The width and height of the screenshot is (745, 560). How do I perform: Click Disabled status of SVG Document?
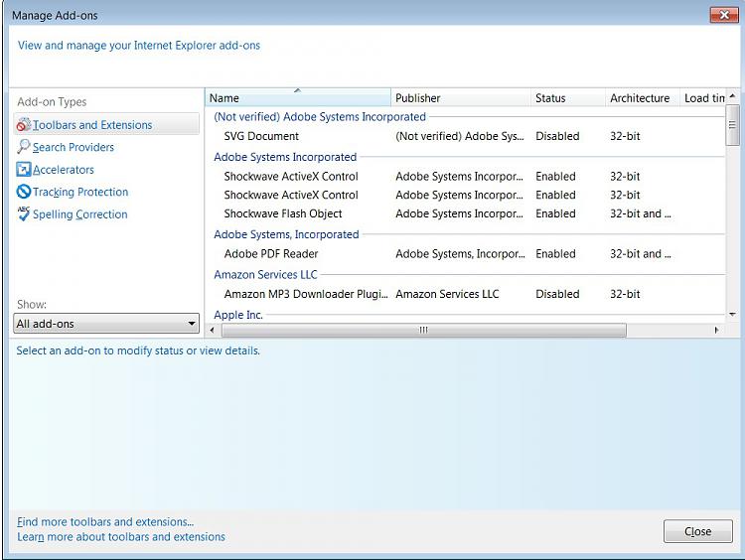point(557,136)
